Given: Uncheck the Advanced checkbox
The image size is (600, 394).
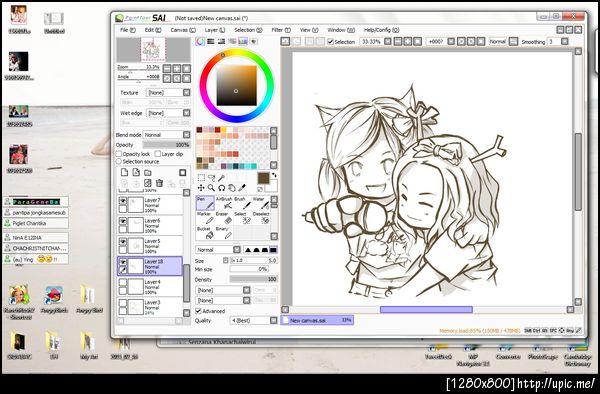Looking at the screenshot, I should click(x=198, y=311).
